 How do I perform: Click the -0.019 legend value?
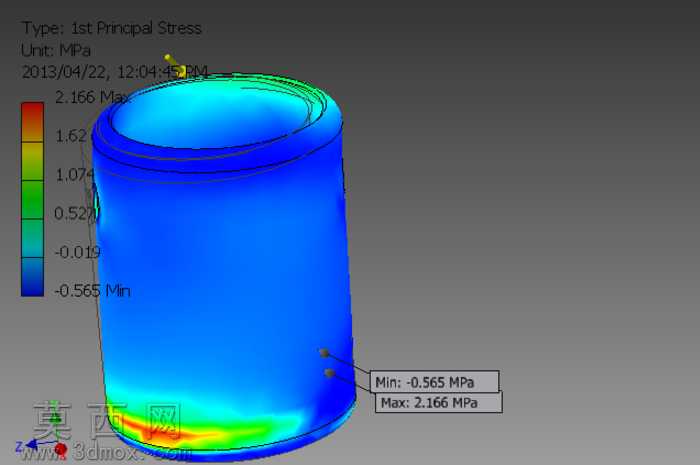pos(77,252)
